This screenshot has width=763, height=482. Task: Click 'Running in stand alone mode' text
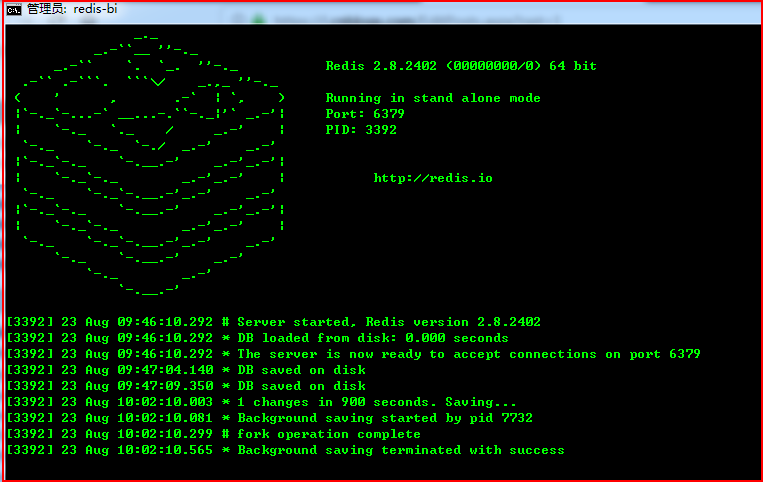433,98
